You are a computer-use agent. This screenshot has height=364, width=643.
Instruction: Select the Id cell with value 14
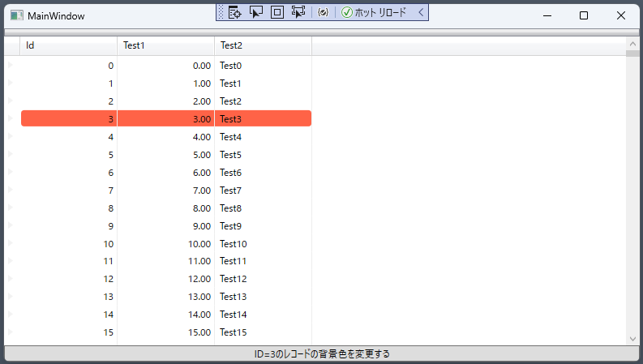pyautogui.click(x=68, y=315)
